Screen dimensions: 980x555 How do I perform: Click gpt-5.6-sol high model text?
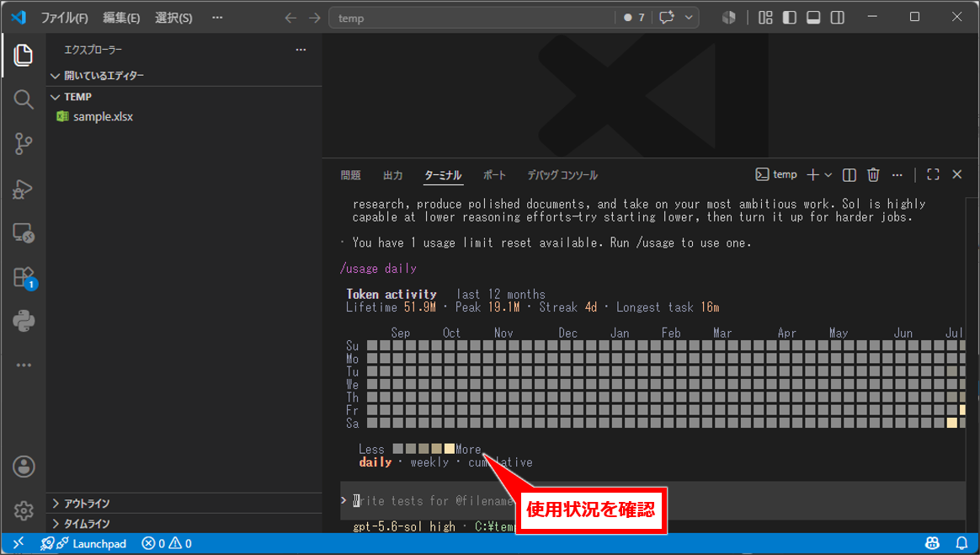[x=404, y=526]
